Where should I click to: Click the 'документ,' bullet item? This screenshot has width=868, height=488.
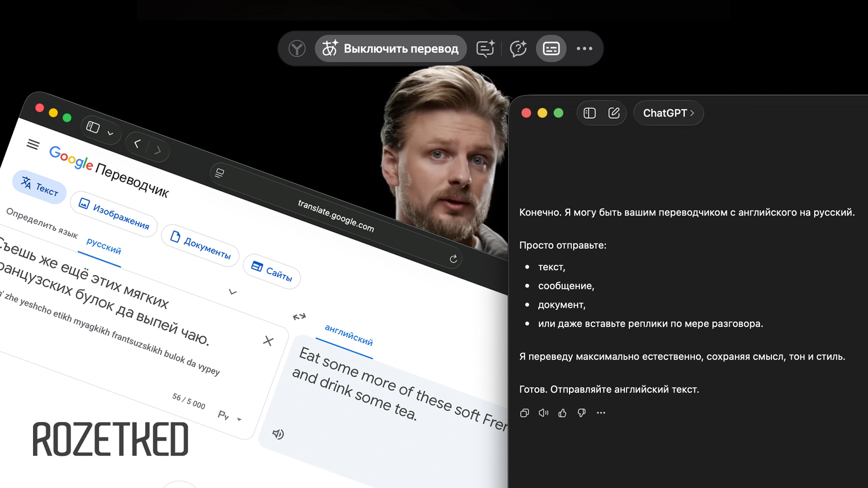[561, 305]
